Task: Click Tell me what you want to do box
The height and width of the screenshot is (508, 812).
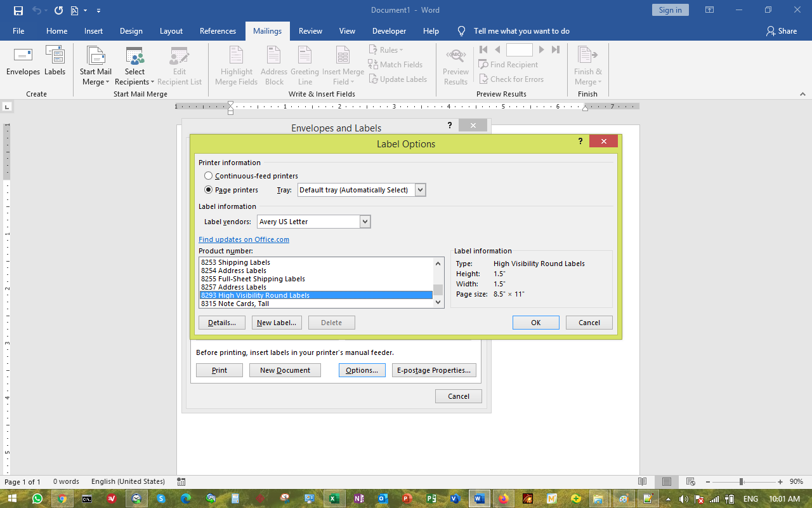Action: [x=521, y=30]
